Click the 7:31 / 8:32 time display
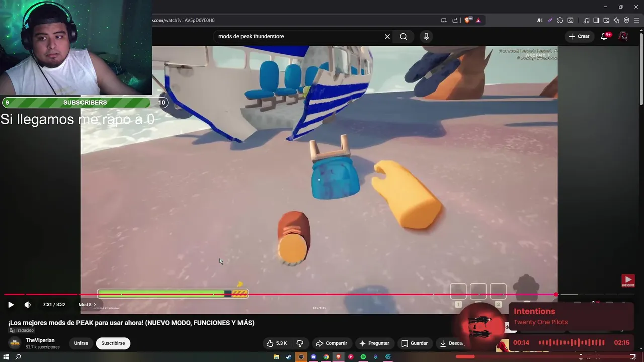This screenshot has width=644, height=362. [x=54, y=305]
